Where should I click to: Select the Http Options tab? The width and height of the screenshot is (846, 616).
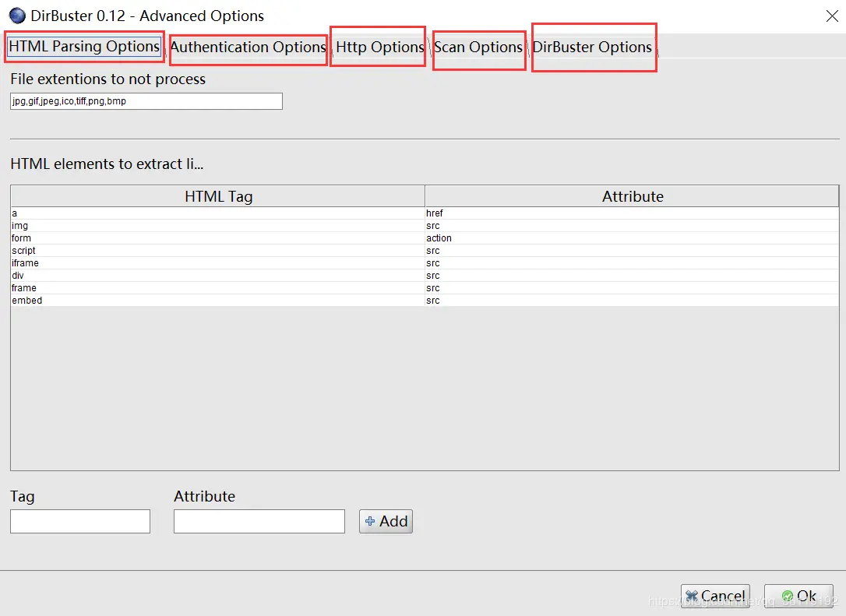coord(380,48)
